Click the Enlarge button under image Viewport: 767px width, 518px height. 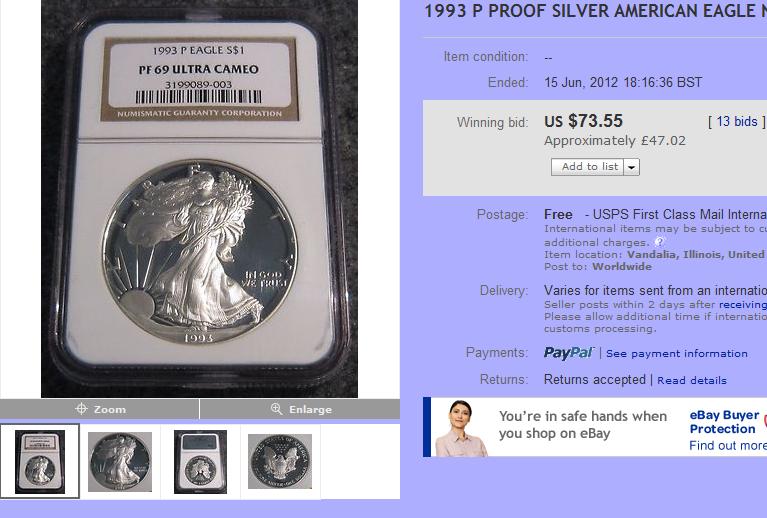coord(300,409)
